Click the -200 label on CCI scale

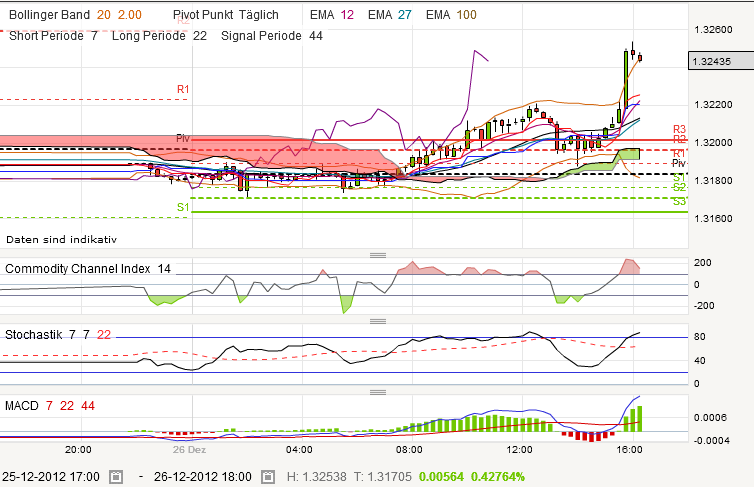pos(704,306)
